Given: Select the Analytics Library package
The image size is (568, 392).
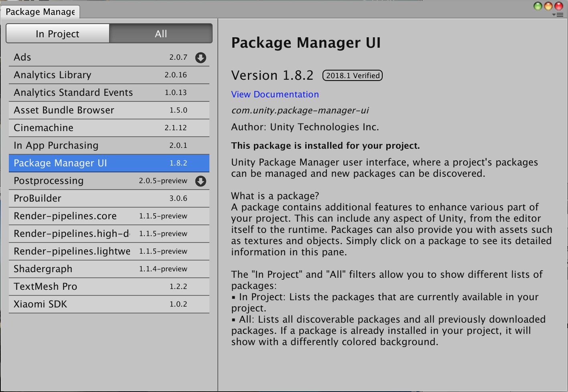Looking at the screenshot, I should tap(109, 75).
